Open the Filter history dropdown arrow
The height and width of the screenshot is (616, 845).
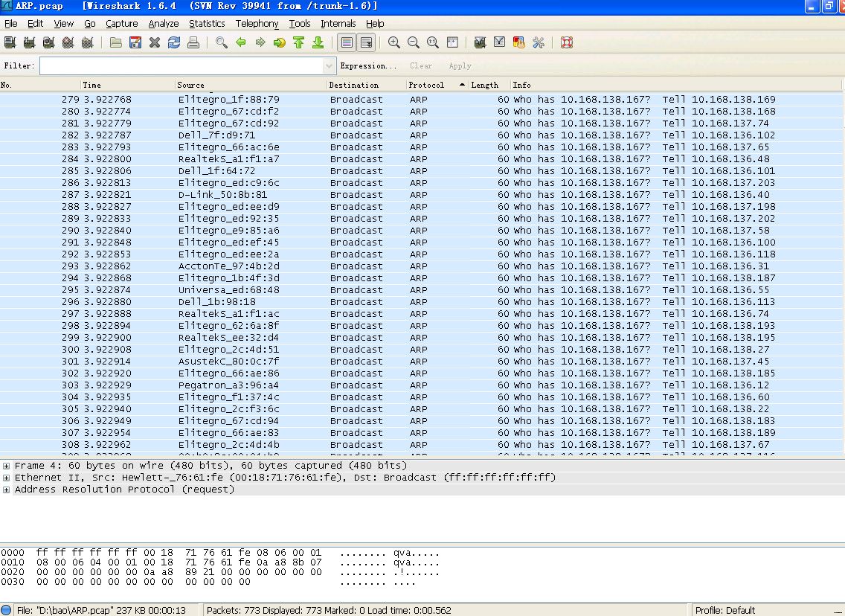pyautogui.click(x=330, y=65)
